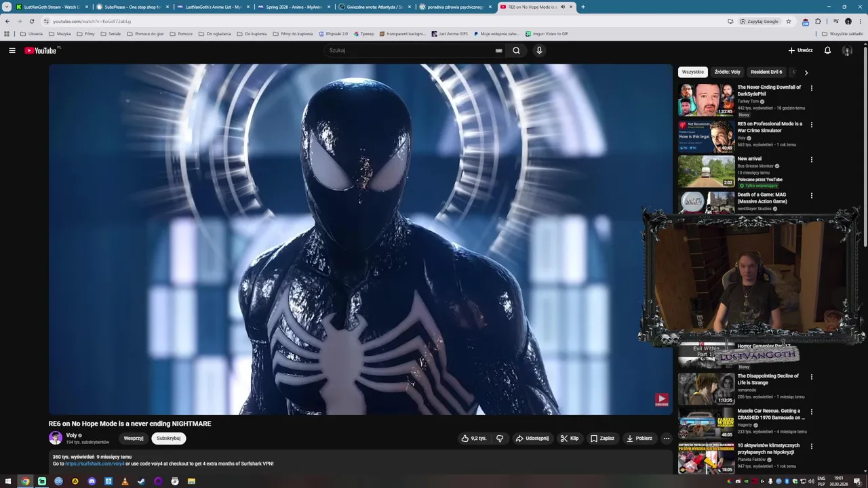Switch to the SubsPlease tab
Viewport: 868px width, 488px height.
(132, 7)
